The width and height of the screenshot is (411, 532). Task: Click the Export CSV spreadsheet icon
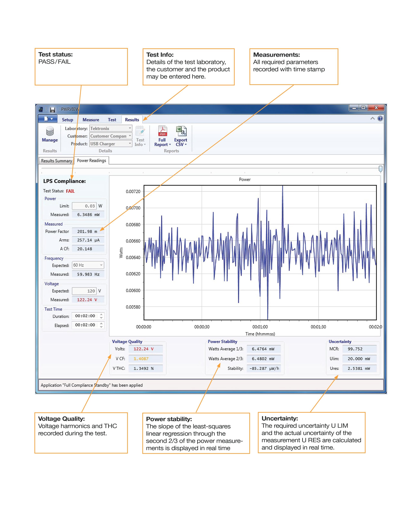181,131
